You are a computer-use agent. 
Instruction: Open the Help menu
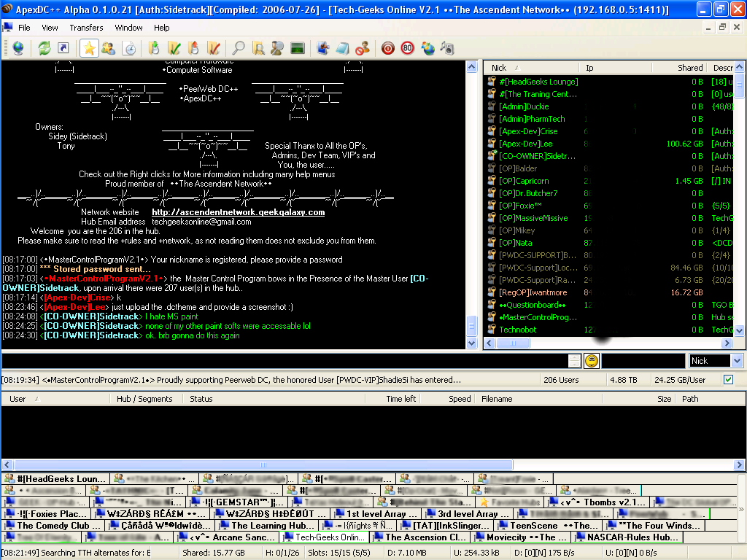point(161,28)
